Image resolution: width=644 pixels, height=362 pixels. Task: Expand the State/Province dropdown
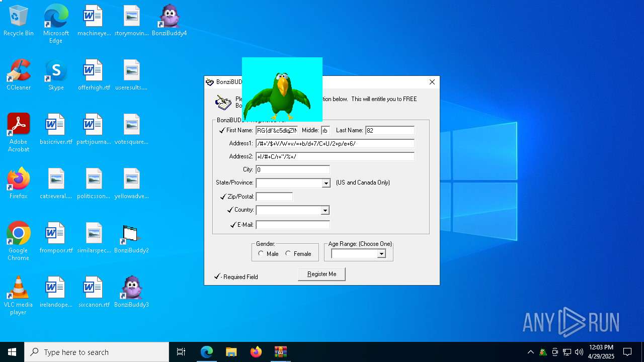pyautogui.click(x=326, y=183)
